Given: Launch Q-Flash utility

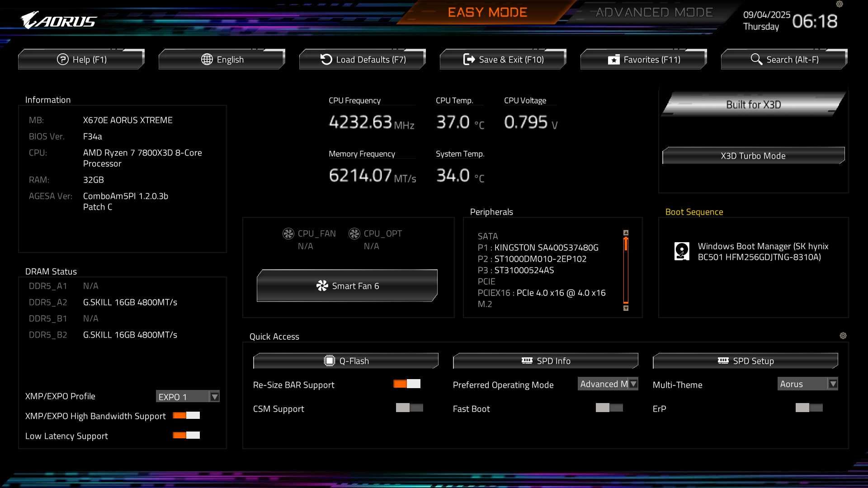Looking at the screenshot, I should pos(346,361).
